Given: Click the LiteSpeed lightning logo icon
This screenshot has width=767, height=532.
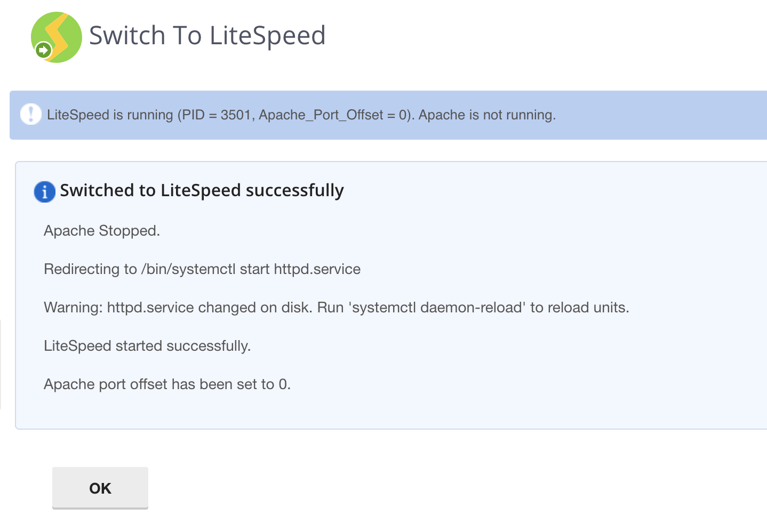Looking at the screenshot, I should click(x=57, y=37).
